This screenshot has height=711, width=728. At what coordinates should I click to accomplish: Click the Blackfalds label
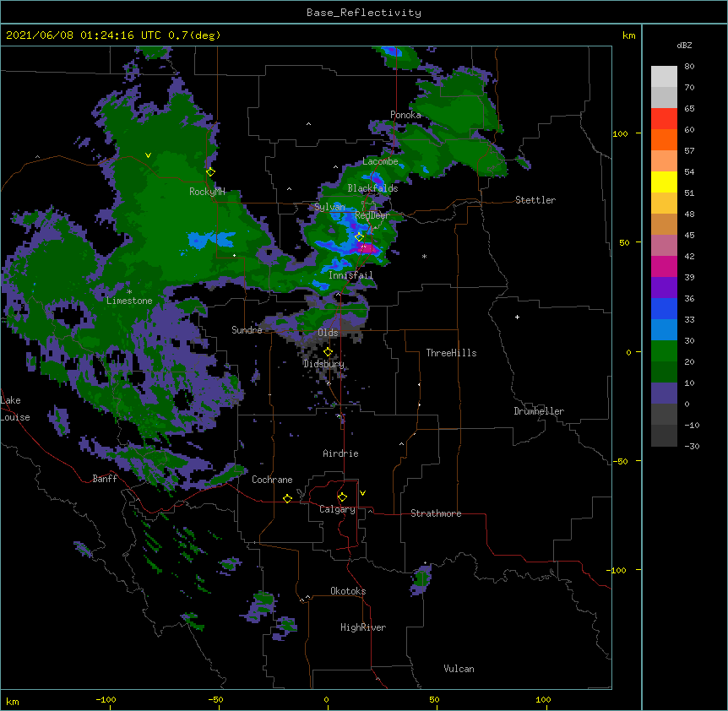(x=372, y=188)
